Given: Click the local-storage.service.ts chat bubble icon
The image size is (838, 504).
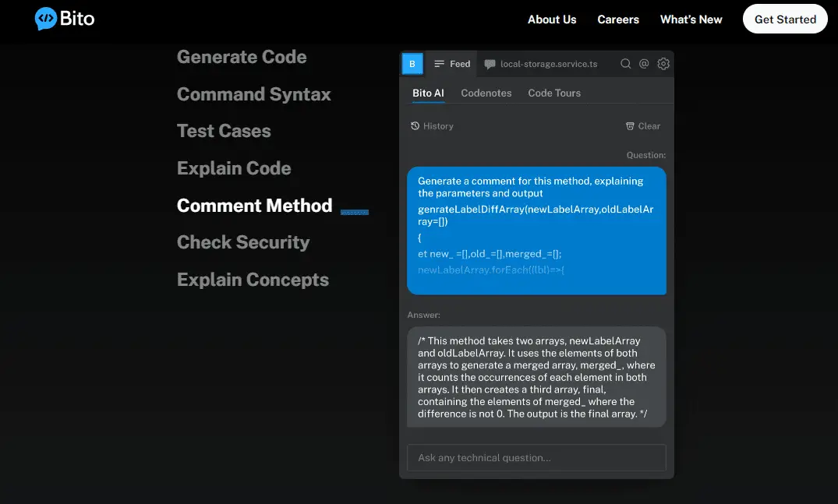Looking at the screenshot, I should (x=490, y=64).
